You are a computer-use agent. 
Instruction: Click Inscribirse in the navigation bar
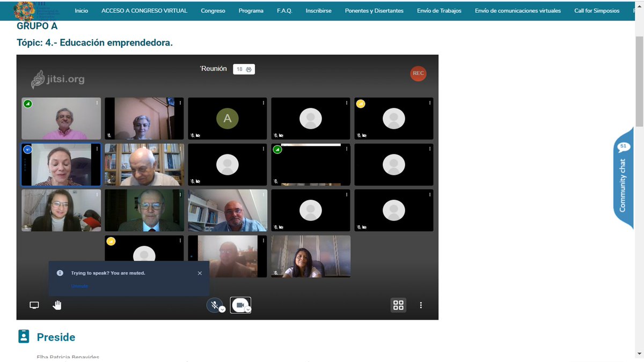point(319,11)
